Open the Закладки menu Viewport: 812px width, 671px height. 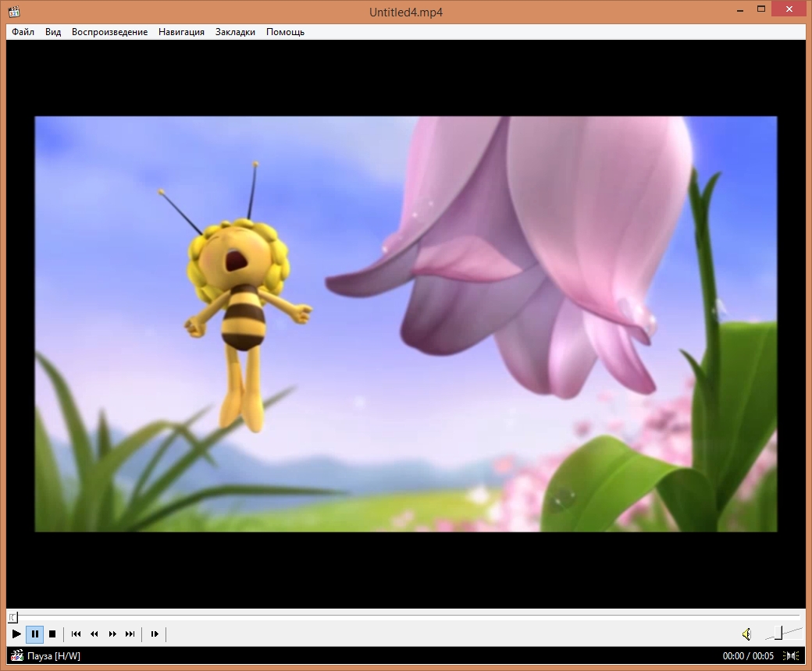235,32
